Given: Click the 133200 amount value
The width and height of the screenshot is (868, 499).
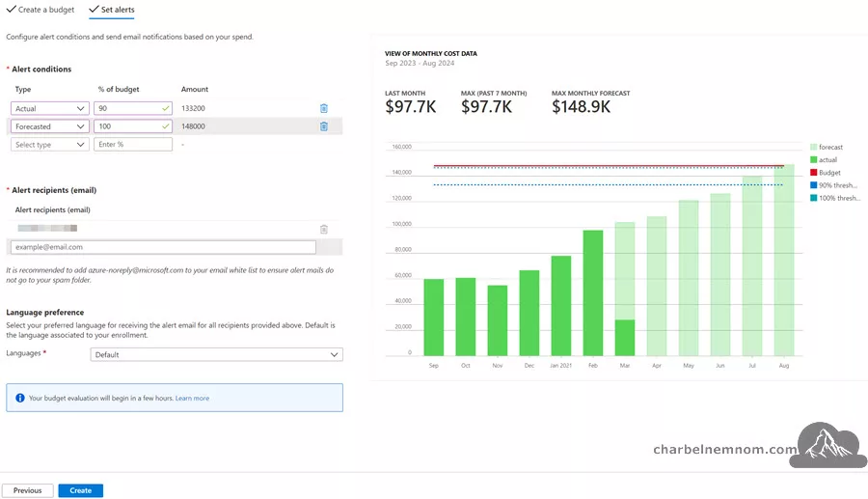Looking at the screenshot, I should tap(193, 108).
